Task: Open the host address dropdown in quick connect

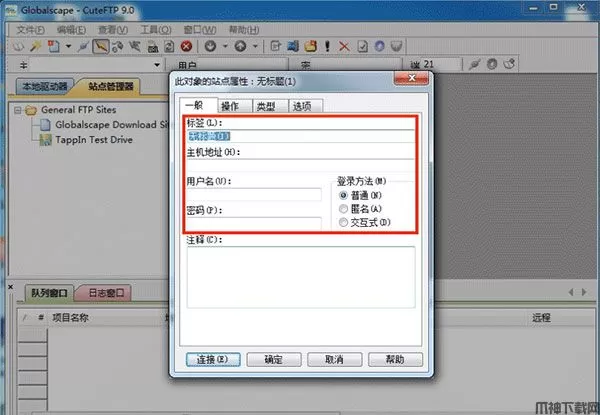Action: tap(157, 65)
